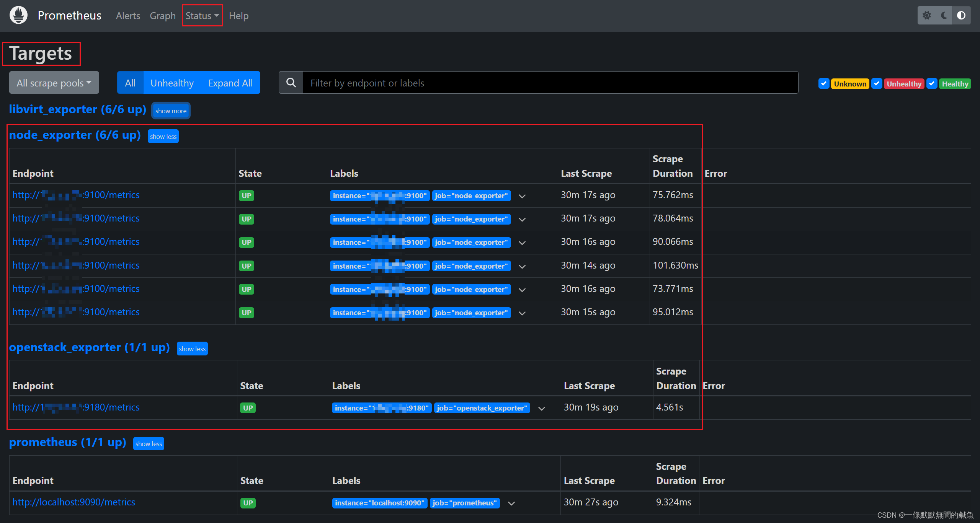Click the Prometheus brand title
Screen dimensions: 980x523
pos(69,15)
